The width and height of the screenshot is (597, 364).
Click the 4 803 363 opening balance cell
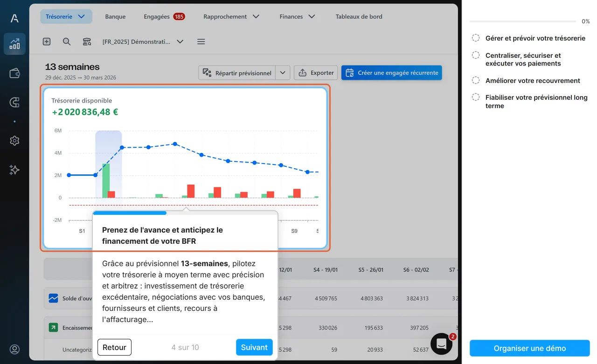point(371,298)
